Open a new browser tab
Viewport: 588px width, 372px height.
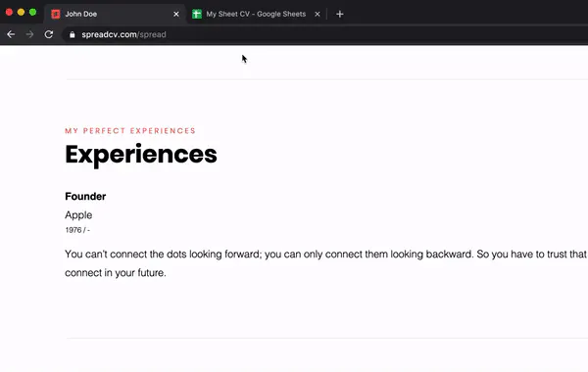[x=340, y=15]
